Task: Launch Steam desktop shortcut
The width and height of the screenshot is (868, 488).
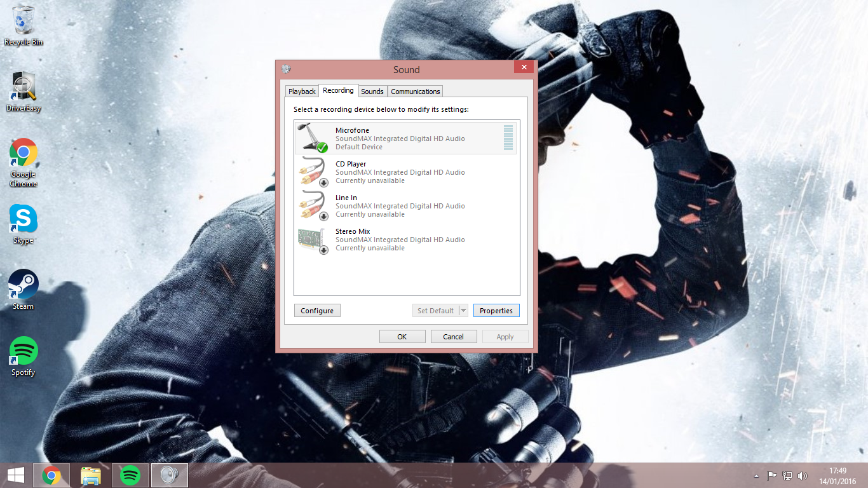Action: pos(24,290)
